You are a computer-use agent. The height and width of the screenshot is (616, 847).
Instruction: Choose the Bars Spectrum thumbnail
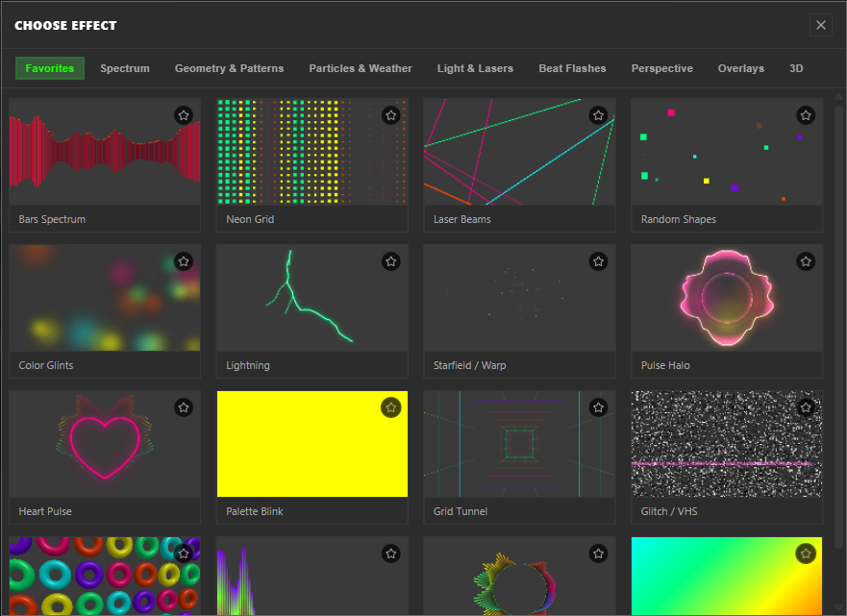[x=105, y=152]
